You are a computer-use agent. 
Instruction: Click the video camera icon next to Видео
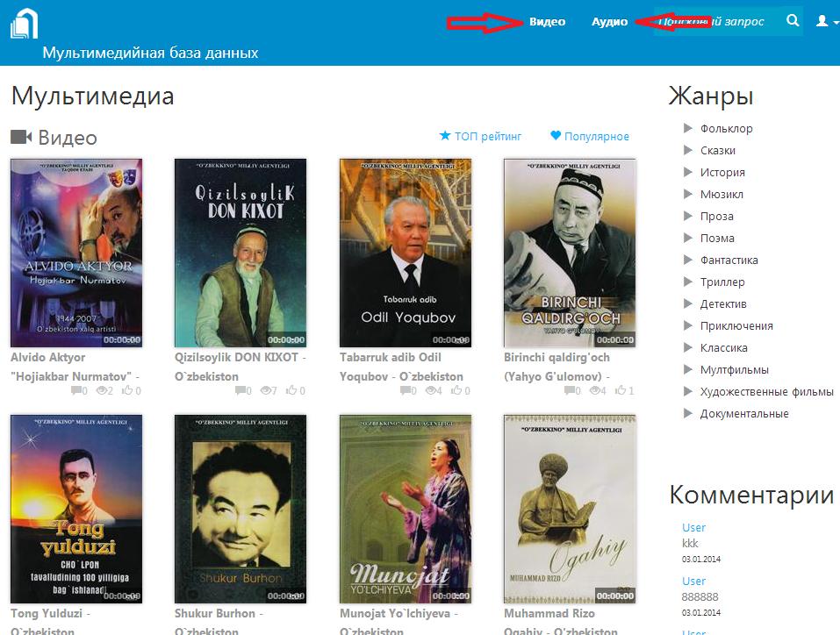pos(21,137)
